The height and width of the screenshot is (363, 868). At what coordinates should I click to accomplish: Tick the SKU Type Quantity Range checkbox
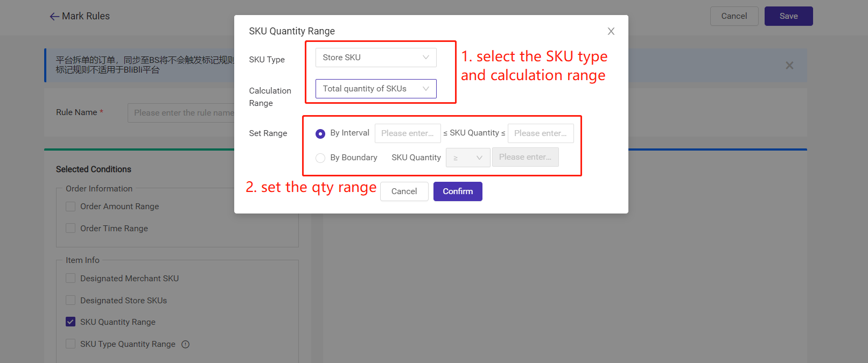coord(71,344)
